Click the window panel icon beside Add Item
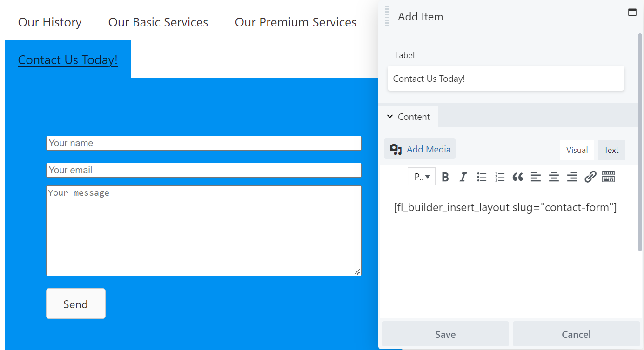This screenshot has width=644, height=350. (632, 12)
